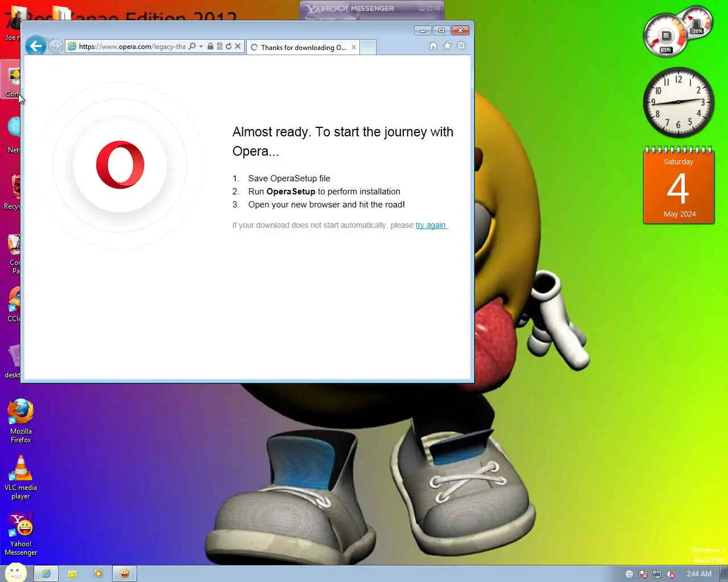The height and width of the screenshot is (582, 728).
Task: Open a new blank tab
Action: (368, 47)
